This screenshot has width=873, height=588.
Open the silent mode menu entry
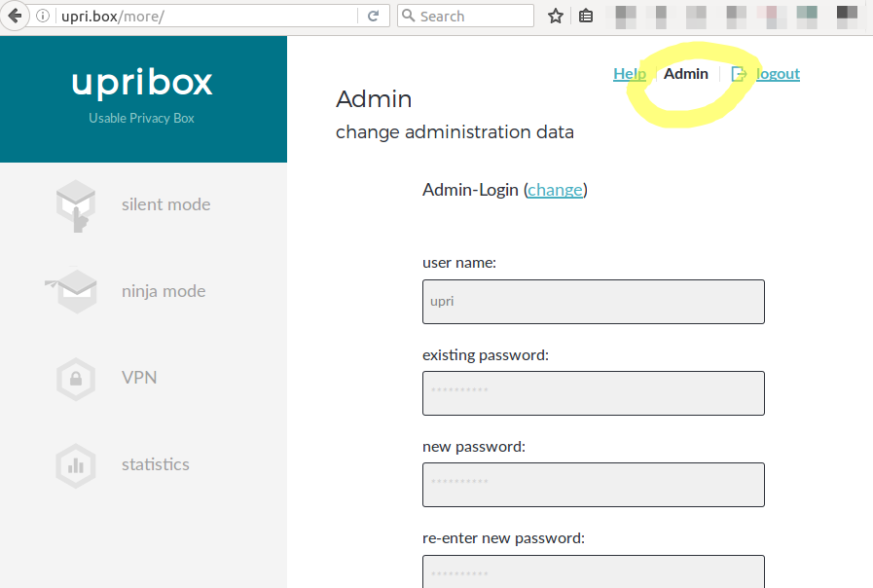click(165, 204)
